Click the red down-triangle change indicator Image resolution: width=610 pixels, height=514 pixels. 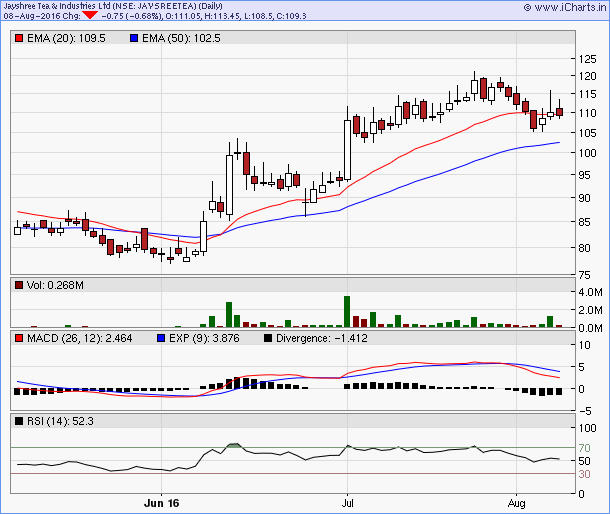90,15
